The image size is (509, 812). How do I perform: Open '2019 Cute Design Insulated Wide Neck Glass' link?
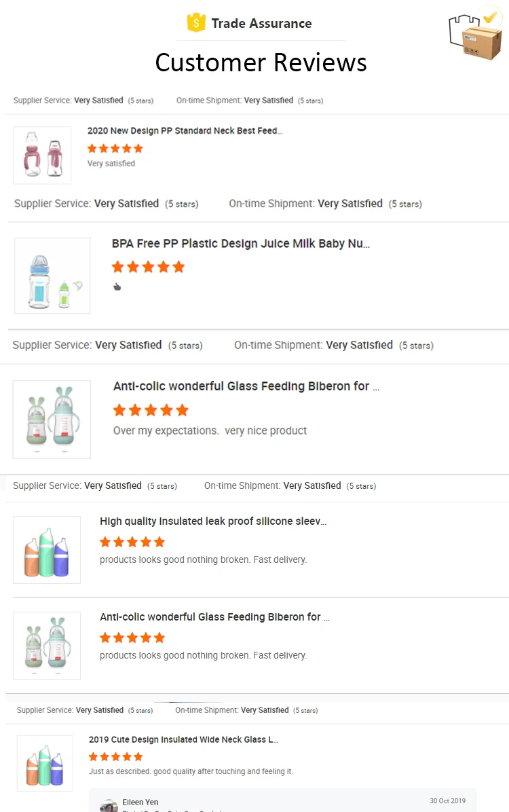(x=183, y=739)
